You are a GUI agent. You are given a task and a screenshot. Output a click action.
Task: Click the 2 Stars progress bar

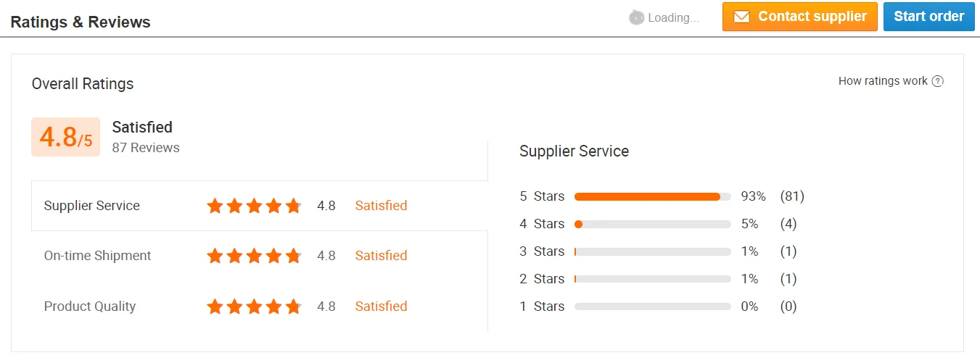click(652, 279)
